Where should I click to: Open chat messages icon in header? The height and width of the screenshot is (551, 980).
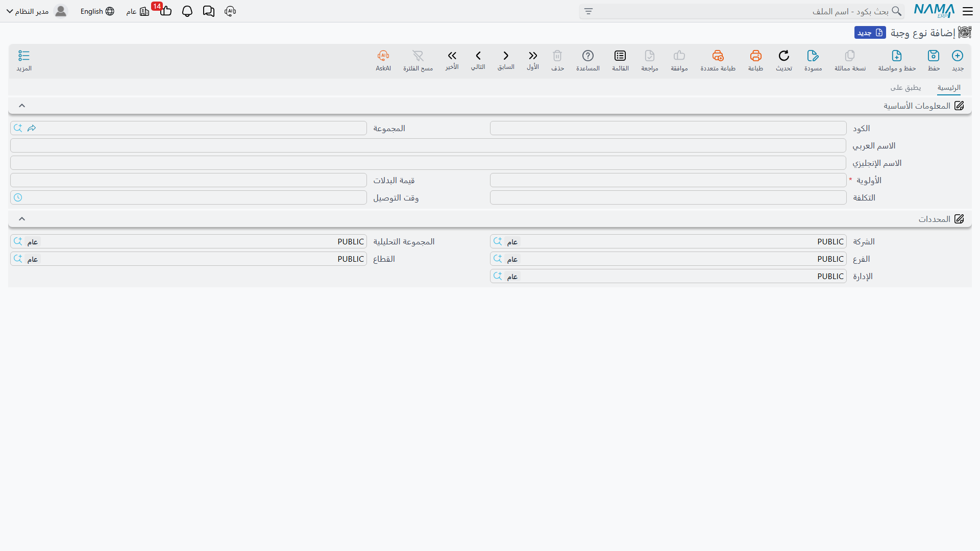[x=209, y=11]
